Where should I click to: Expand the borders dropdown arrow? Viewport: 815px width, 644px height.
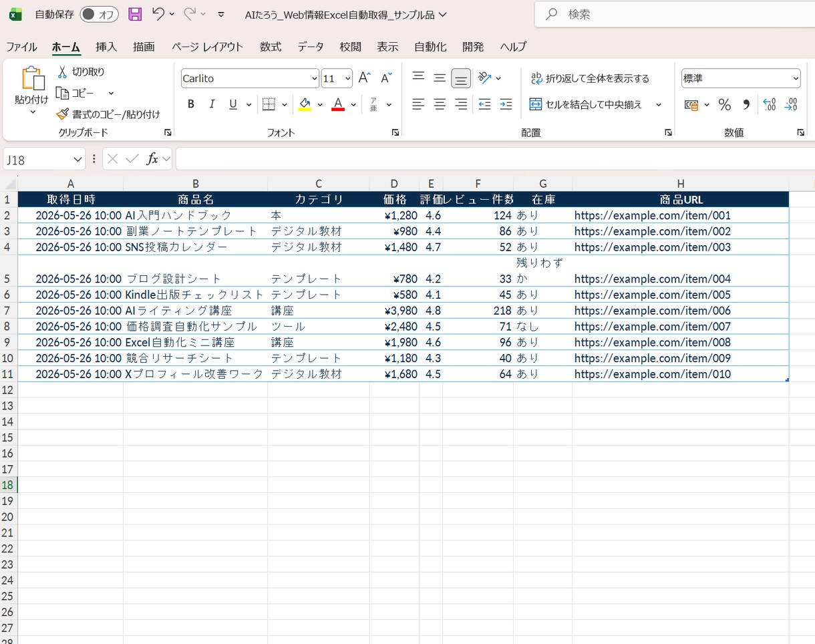285,105
